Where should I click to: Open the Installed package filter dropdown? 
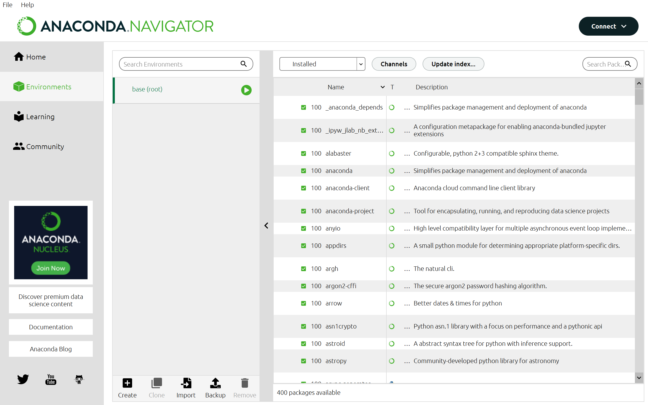click(x=322, y=64)
